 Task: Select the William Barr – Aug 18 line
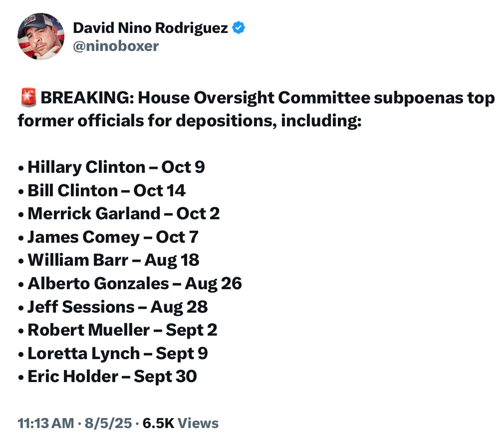click(113, 260)
